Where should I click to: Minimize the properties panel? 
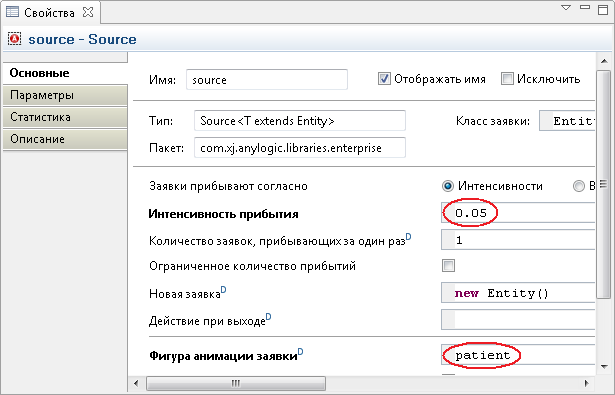[585, 7]
